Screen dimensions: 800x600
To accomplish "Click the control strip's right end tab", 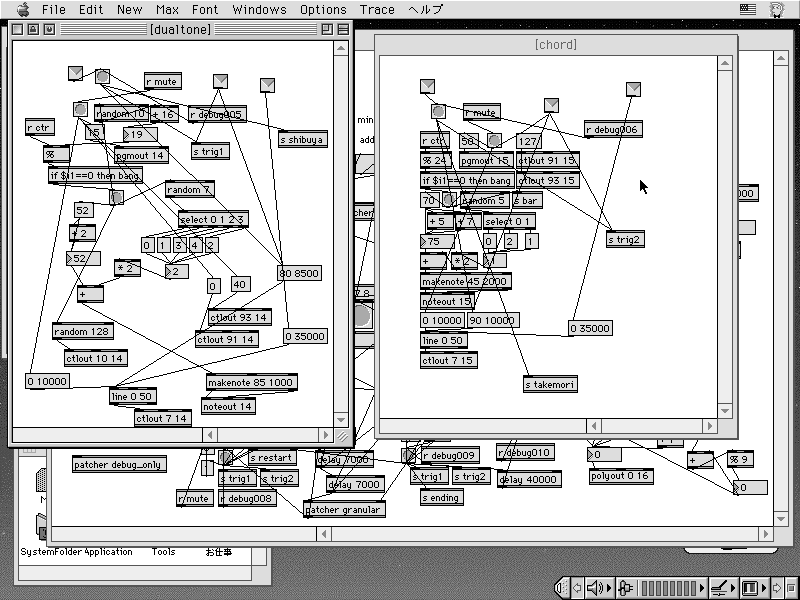I will click(791, 588).
